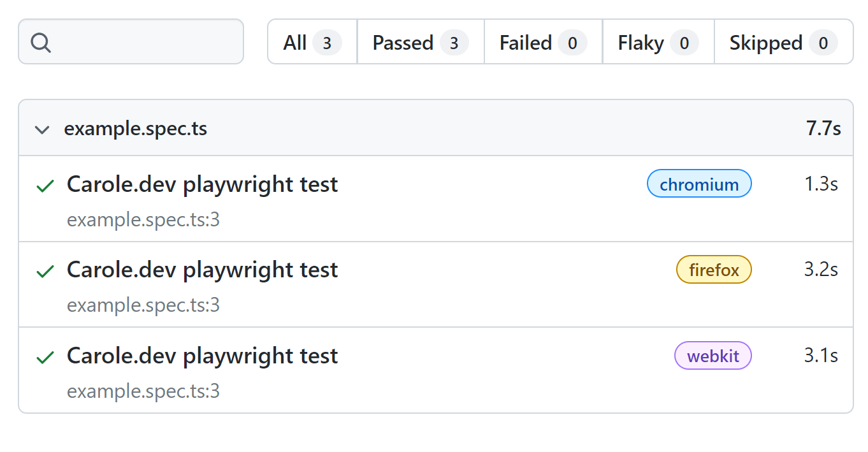Click the webkit project label
The width and height of the screenshot is (868, 452).
tap(713, 356)
